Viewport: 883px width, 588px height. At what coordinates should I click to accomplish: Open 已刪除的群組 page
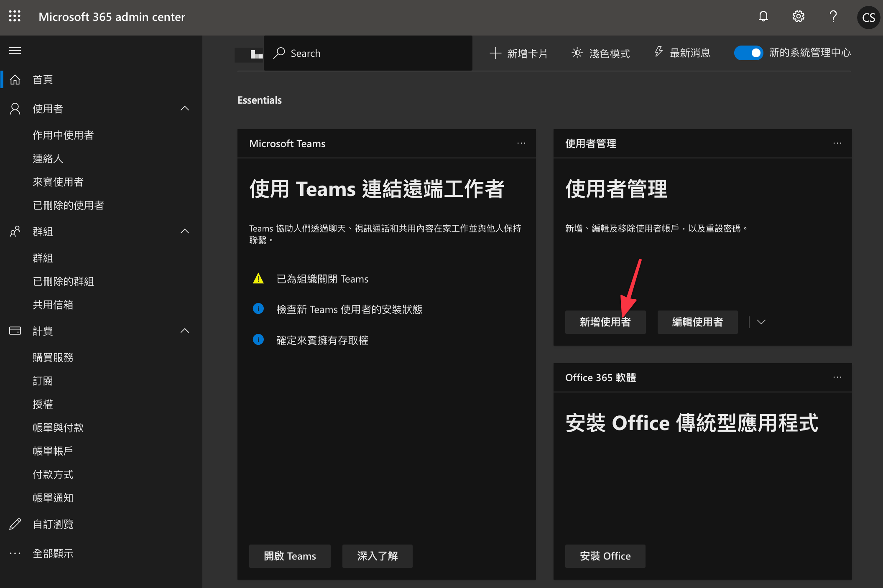point(63,281)
